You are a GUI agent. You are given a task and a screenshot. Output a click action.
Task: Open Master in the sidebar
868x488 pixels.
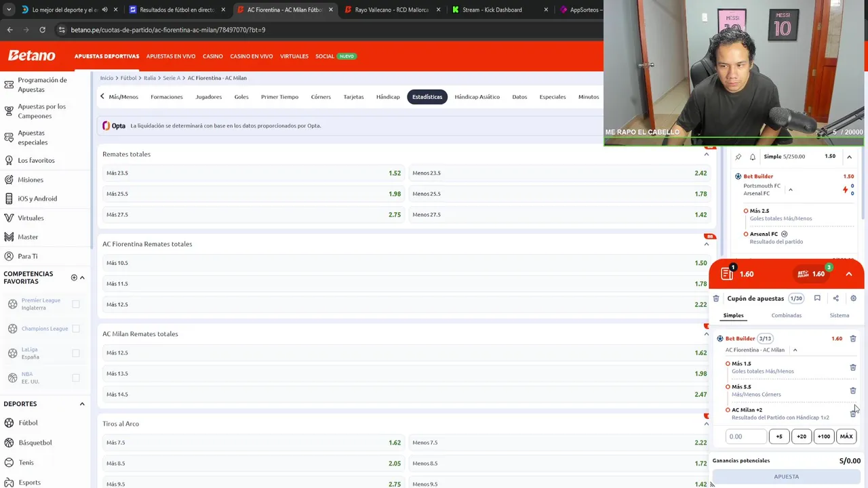pos(28,237)
